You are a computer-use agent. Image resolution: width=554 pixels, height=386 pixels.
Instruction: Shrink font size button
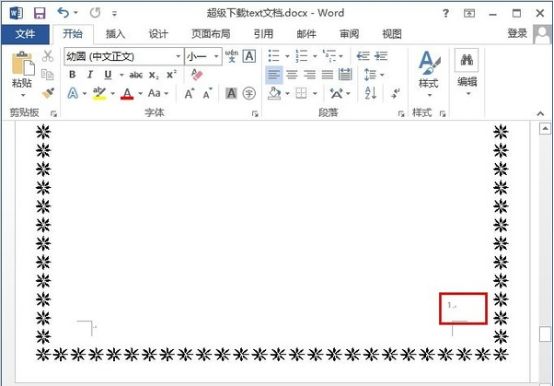207,94
